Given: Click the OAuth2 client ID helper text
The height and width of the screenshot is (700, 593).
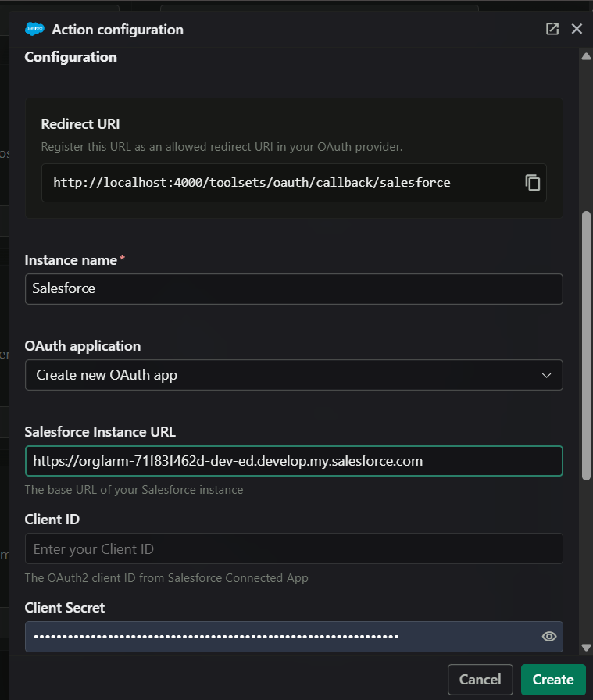Looking at the screenshot, I should (x=166, y=577).
